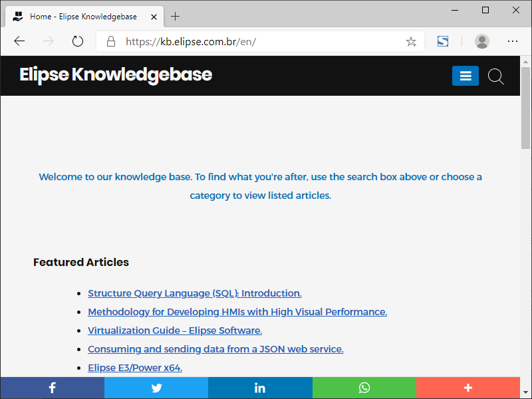Select the Home - Elipse Knowledgebase tab
532x399 pixels.
83,17
